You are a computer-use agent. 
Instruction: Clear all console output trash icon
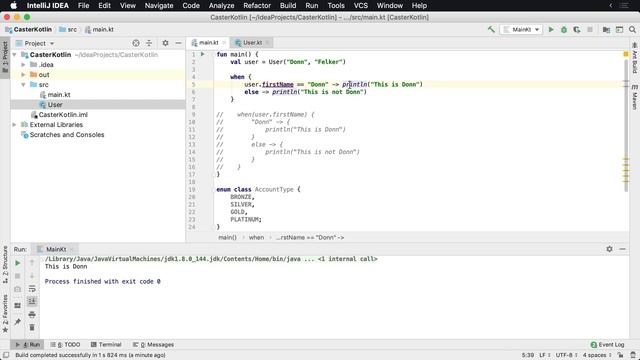pos(32,327)
